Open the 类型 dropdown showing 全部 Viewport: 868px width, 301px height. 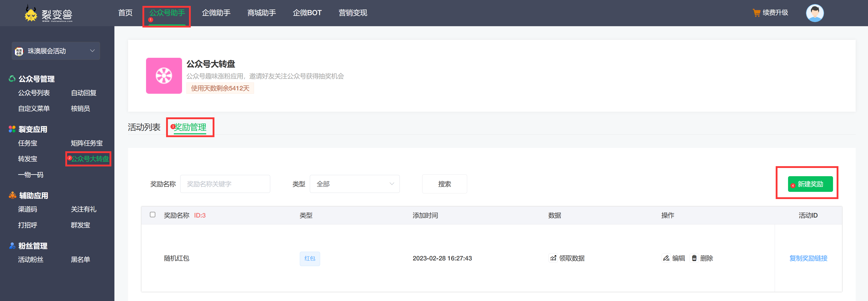point(355,184)
